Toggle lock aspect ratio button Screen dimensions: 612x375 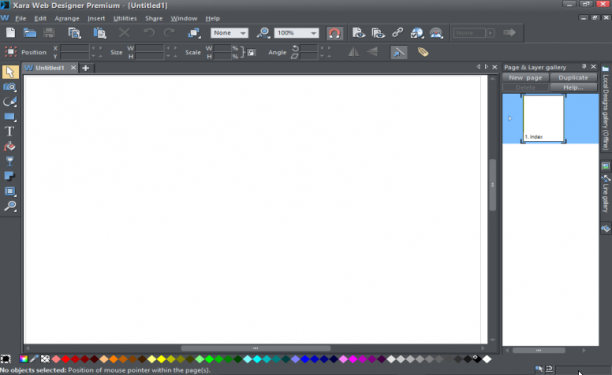(251, 52)
